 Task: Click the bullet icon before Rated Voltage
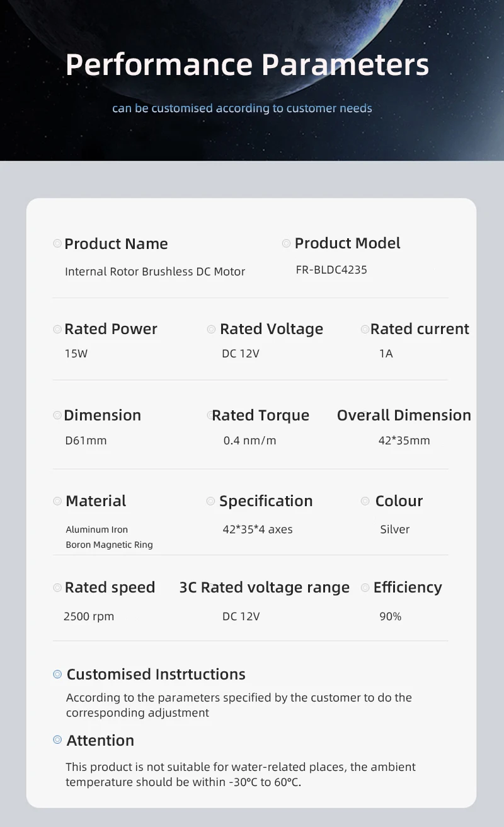211,329
